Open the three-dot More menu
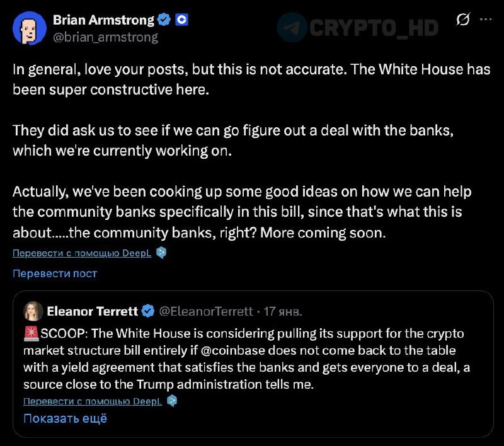Image resolution: width=504 pixels, height=446 pixels. (485, 20)
